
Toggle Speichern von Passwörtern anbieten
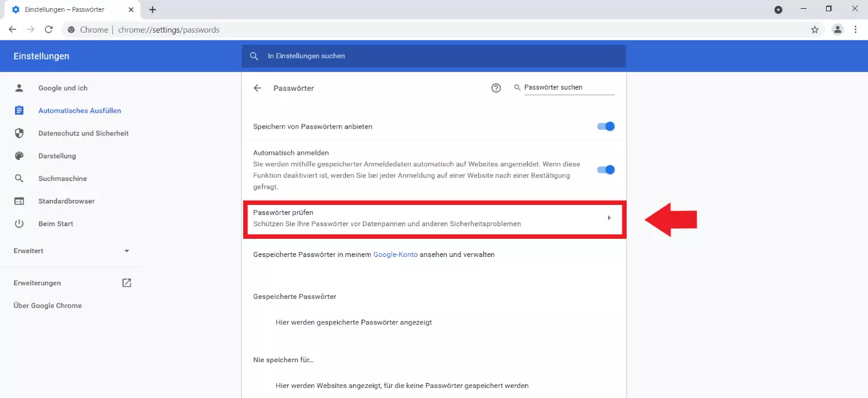[606, 126]
